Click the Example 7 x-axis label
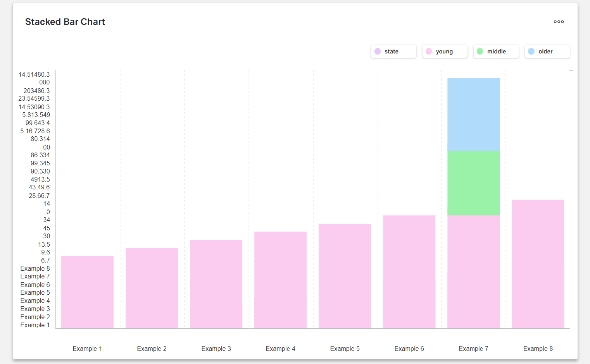 (x=473, y=349)
